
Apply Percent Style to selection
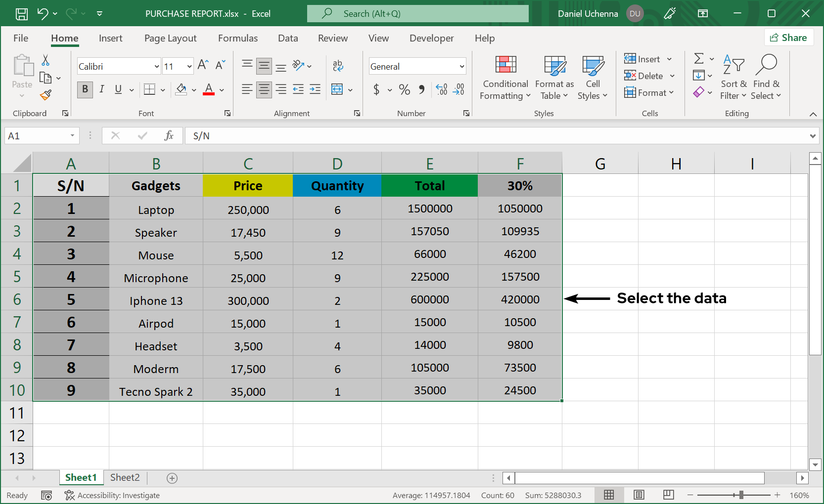404,89
